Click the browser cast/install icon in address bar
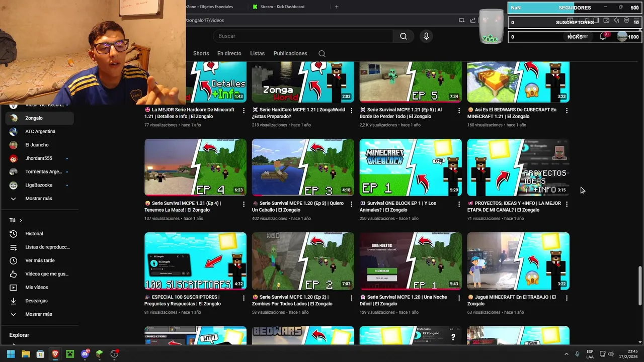644x362 pixels. pos(461,20)
